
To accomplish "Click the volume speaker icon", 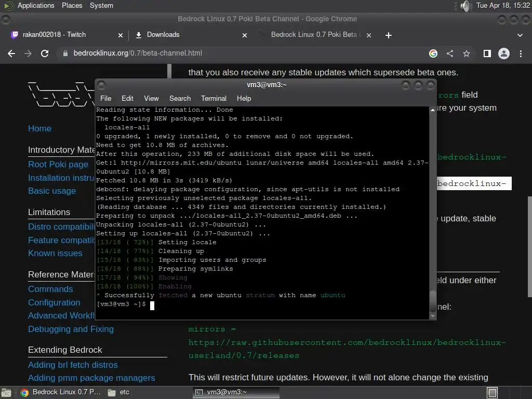I will 466,6.
